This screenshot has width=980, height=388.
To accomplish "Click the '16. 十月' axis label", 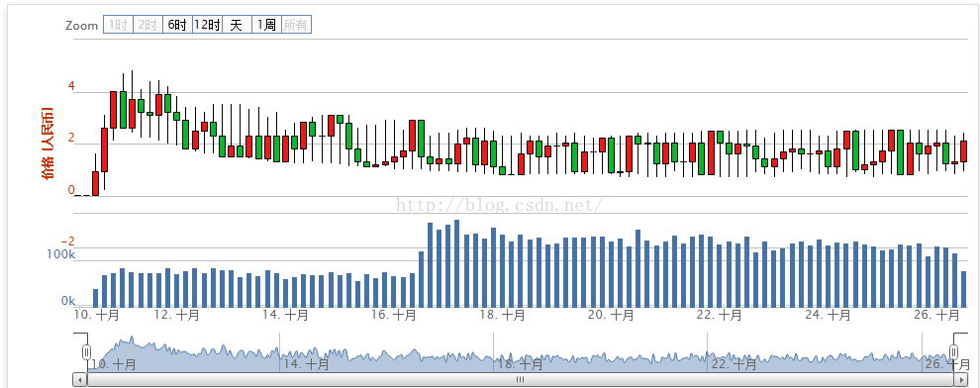I will [x=394, y=315].
